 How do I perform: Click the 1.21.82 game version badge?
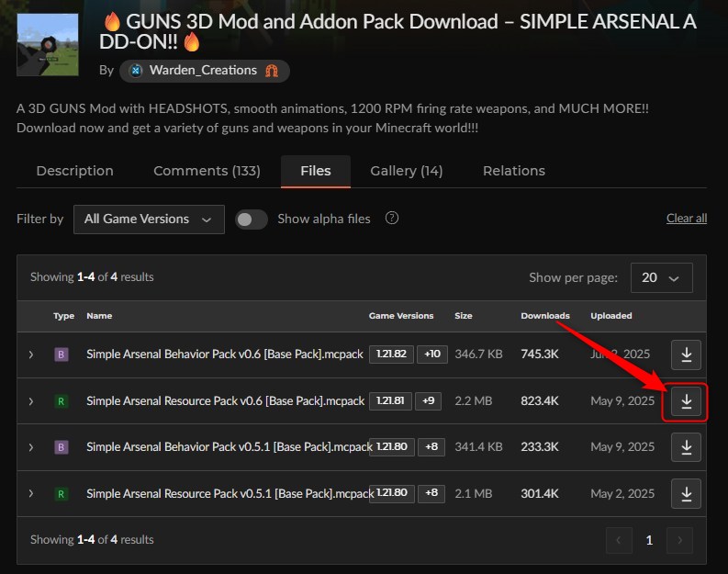(x=391, y=354)
